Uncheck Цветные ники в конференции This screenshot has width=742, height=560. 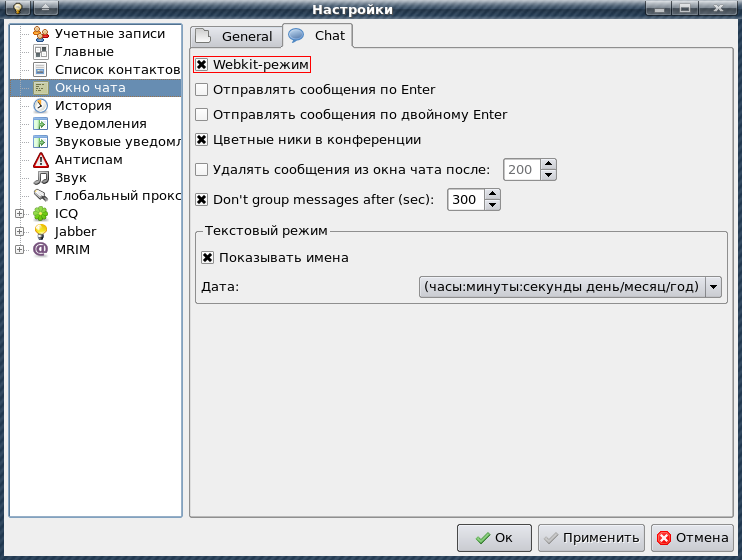coord(202,140)
